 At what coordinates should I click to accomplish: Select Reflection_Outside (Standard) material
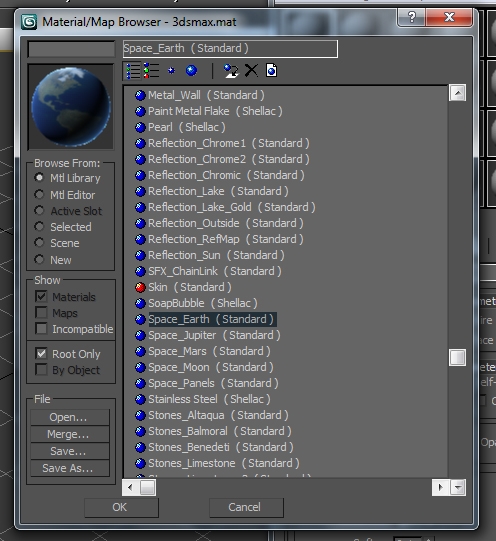point(225,224)
